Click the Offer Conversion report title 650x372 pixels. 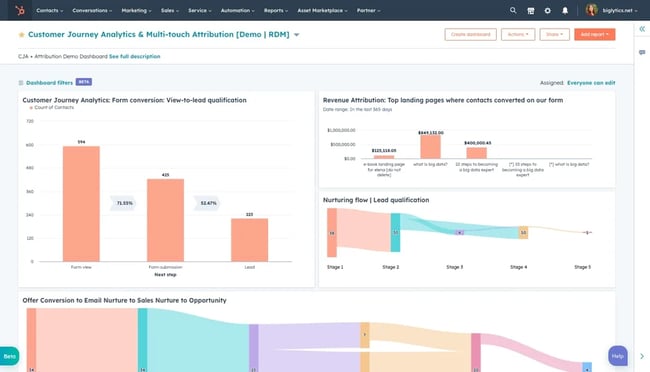pos(124,300)
